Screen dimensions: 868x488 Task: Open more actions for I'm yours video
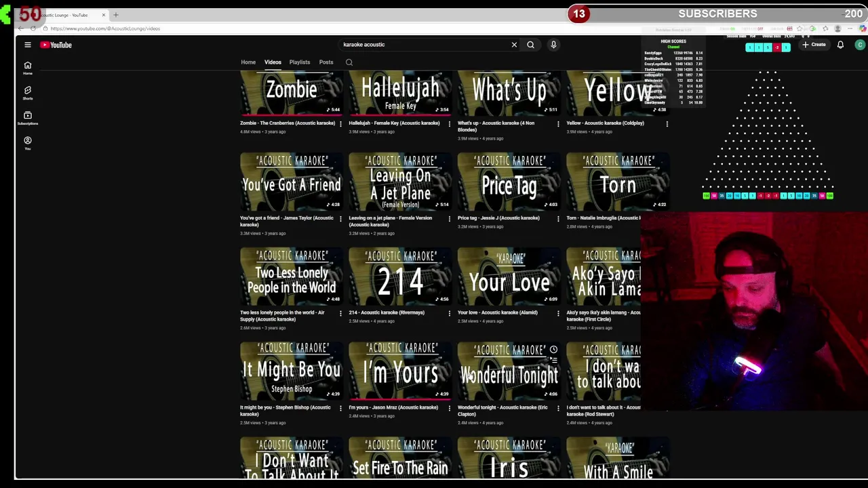point(449,409)
